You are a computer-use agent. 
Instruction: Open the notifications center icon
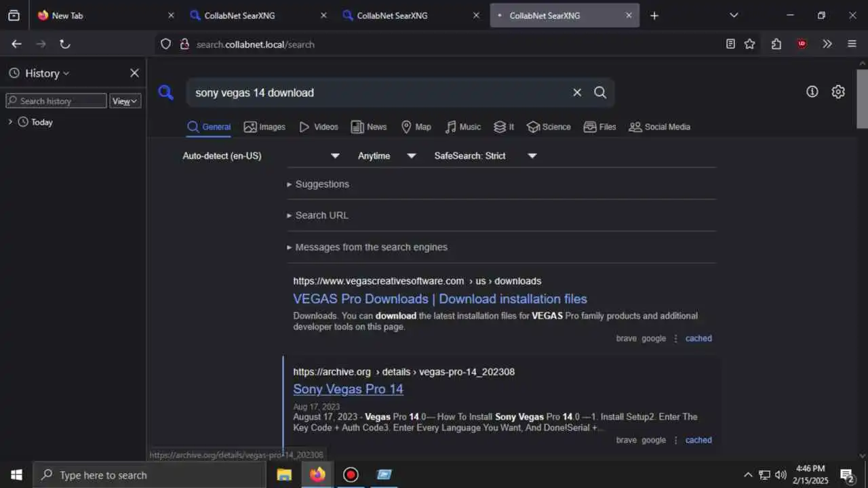[846, 475]
